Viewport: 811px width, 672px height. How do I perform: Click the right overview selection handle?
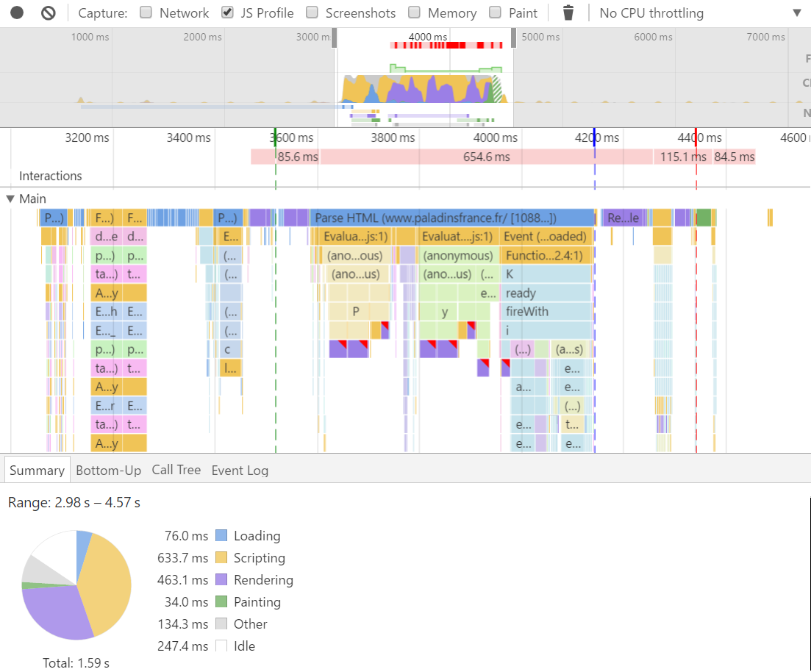point(513,38)
